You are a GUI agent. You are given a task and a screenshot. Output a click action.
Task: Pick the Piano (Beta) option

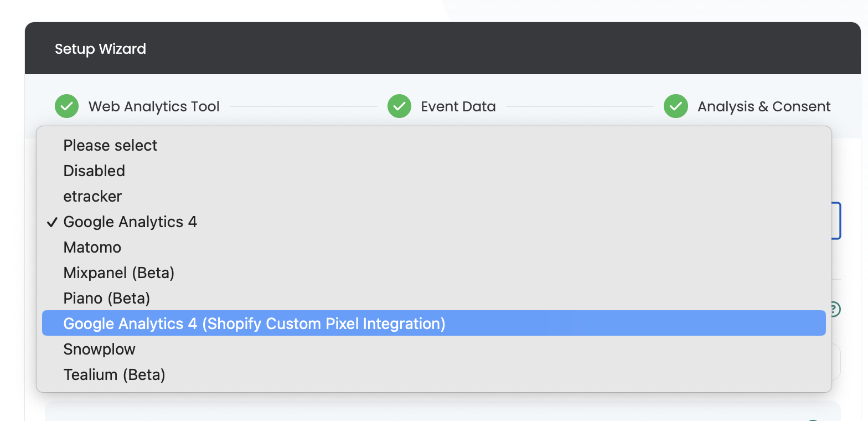pos(107,298)
